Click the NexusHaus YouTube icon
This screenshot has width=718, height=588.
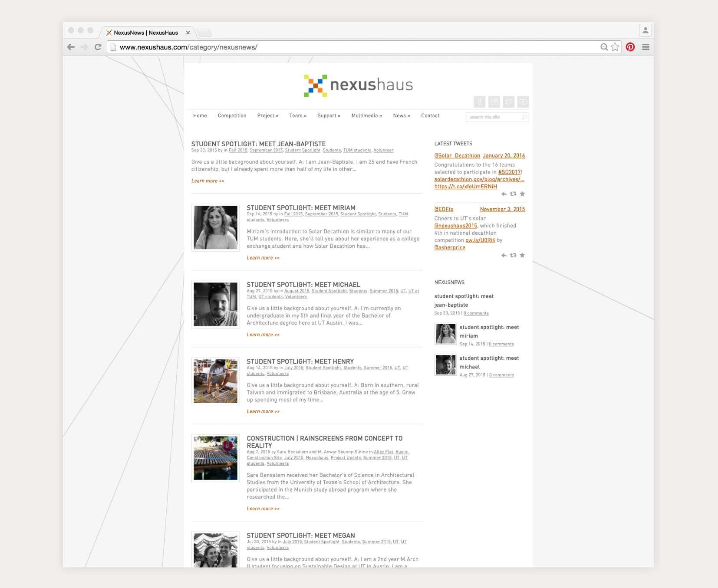(x=523, y=102)
